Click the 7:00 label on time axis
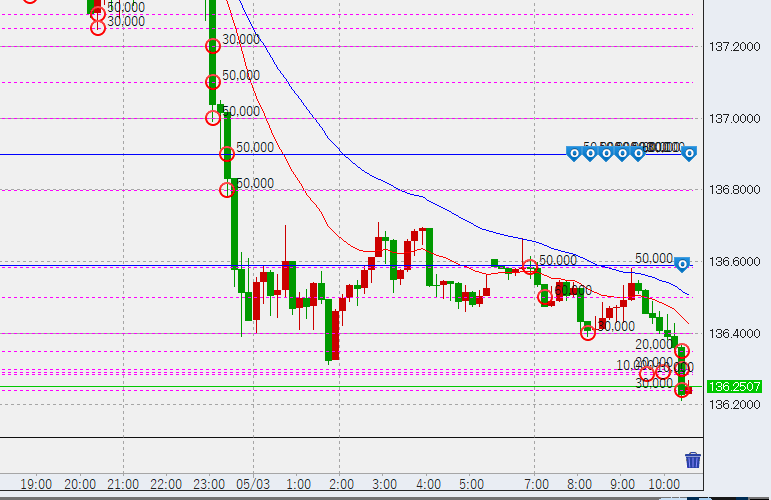Screen dimensions: 771x500 tap(536, 484)
